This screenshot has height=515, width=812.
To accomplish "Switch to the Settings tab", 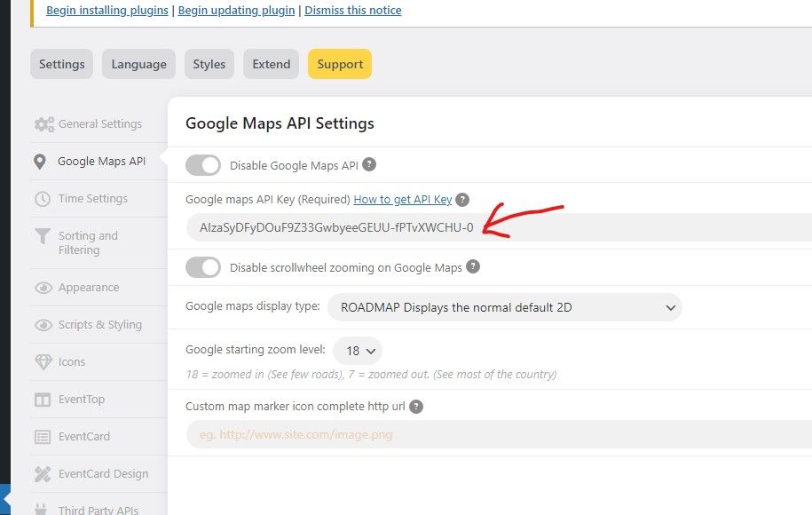I will (61, 64).
